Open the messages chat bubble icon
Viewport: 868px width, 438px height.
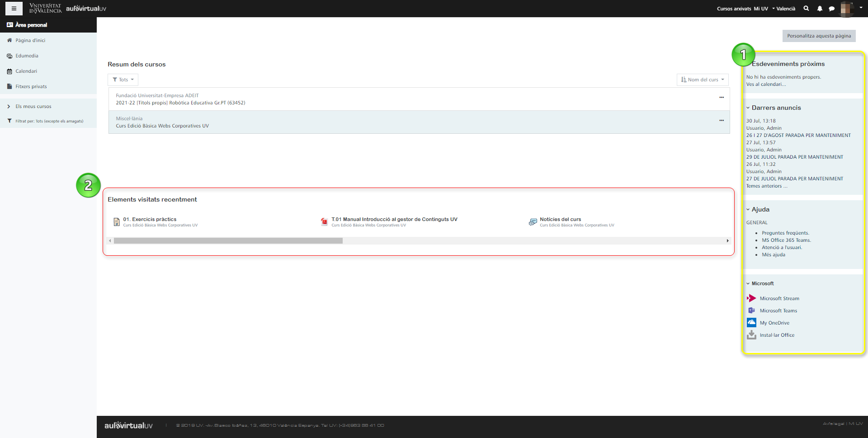point(831,9)
